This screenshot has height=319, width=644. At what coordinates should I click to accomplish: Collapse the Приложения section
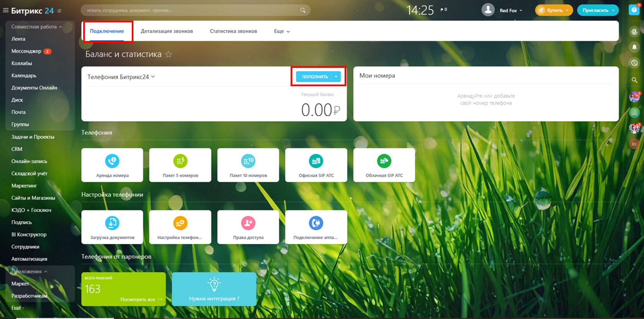(29, 271)
